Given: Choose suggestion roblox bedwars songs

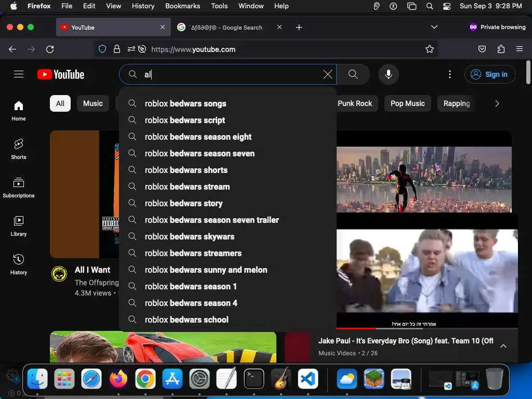Looking at the screenshot, I should point(228,103).
